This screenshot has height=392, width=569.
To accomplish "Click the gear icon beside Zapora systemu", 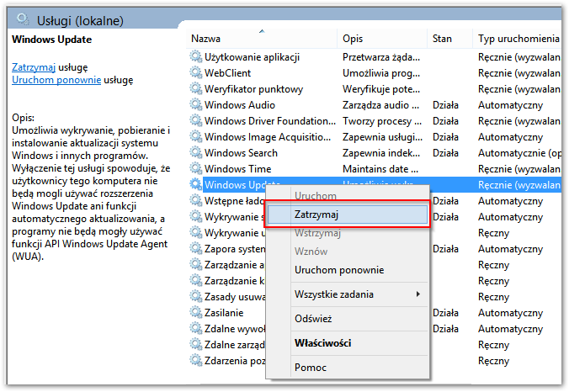I will [196, 248].
